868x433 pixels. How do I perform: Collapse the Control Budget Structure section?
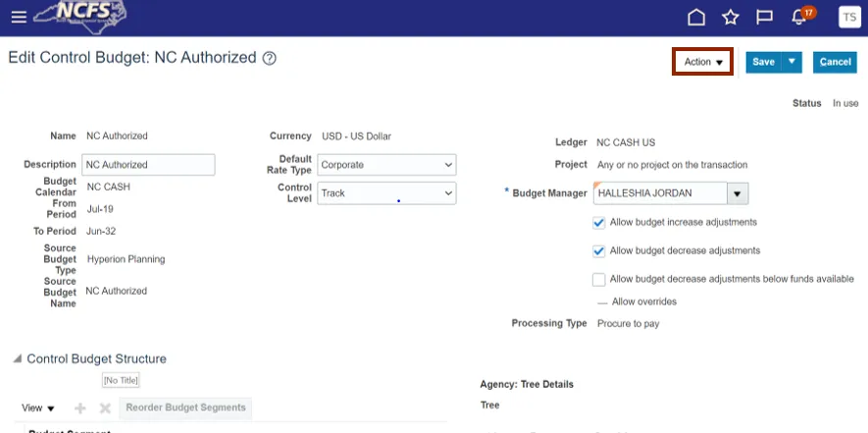17,359
